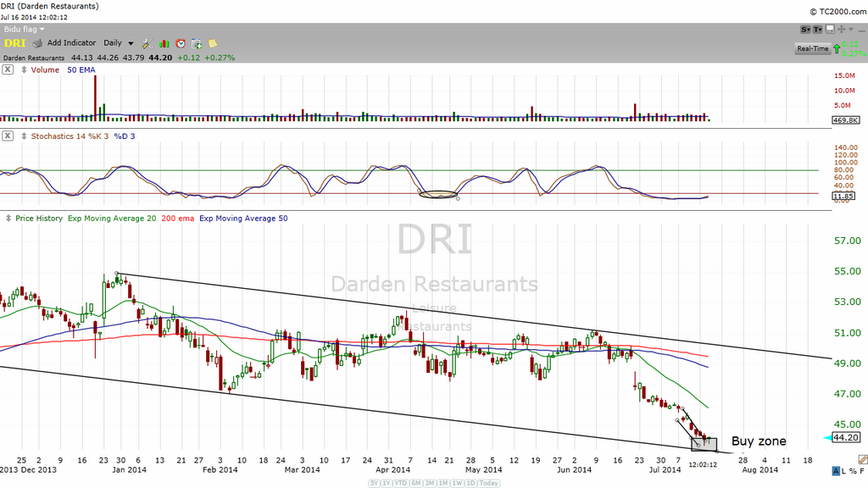Click the Buy zone text annotation
Screen dimensions: 868x488
click(759, 441)
